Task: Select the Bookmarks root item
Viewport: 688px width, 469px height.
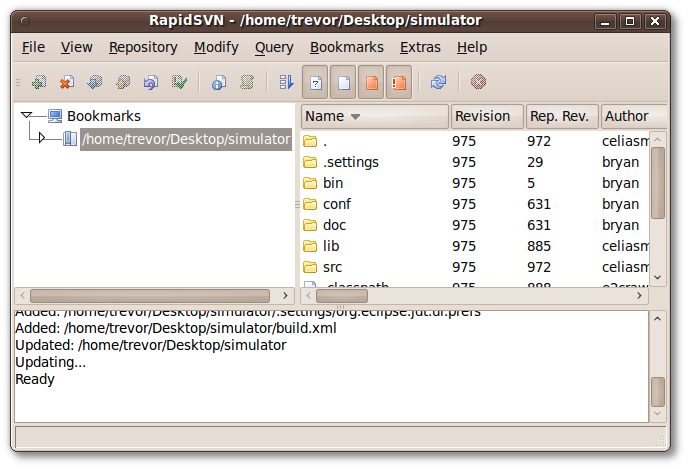Action: [104, 116]
